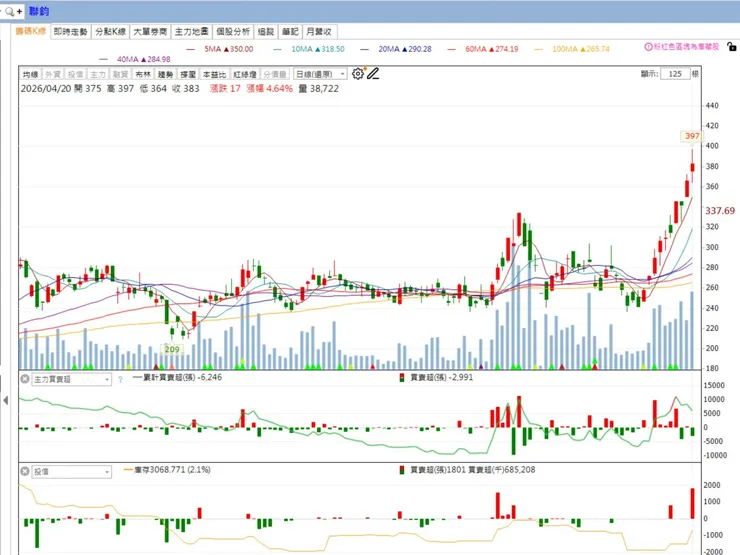Toggle the 紅綠燈 overlay button

245,74
